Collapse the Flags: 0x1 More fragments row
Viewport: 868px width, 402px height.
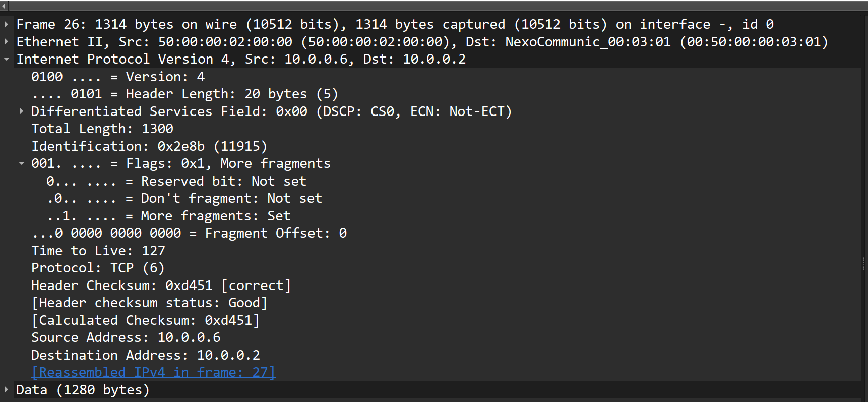tap(21, 163)
